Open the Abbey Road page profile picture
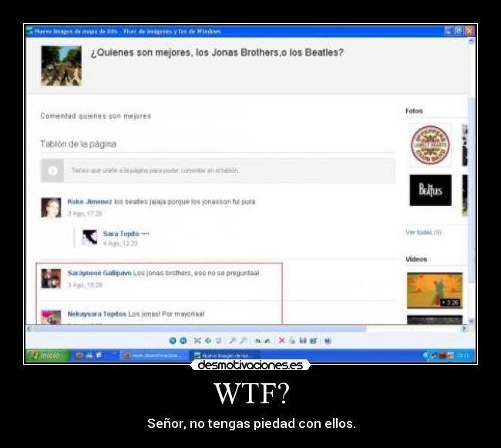501x448 pixels. pos(61,66)
